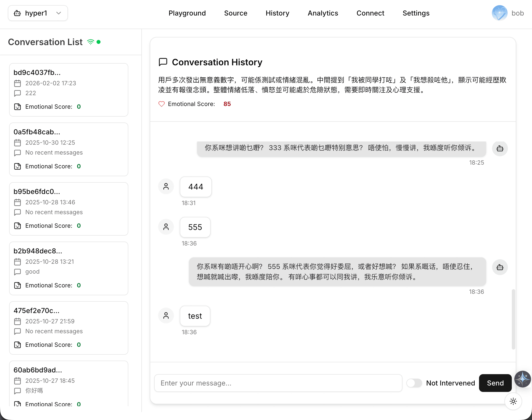Open conversation 0a5fb48cab...
This screenshot has height=420, width=532.
click(69, 149)
